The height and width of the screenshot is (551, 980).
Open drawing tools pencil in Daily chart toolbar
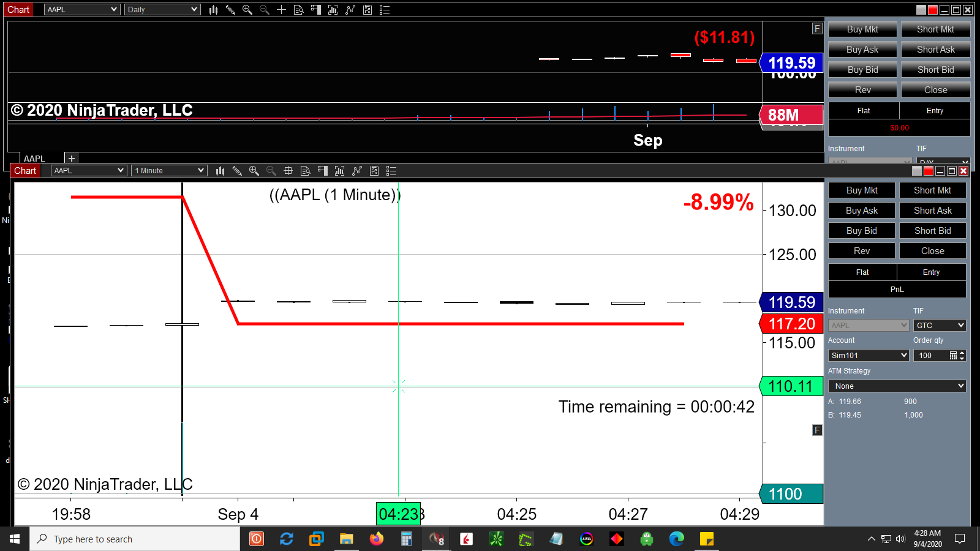(x=230, y=10)
